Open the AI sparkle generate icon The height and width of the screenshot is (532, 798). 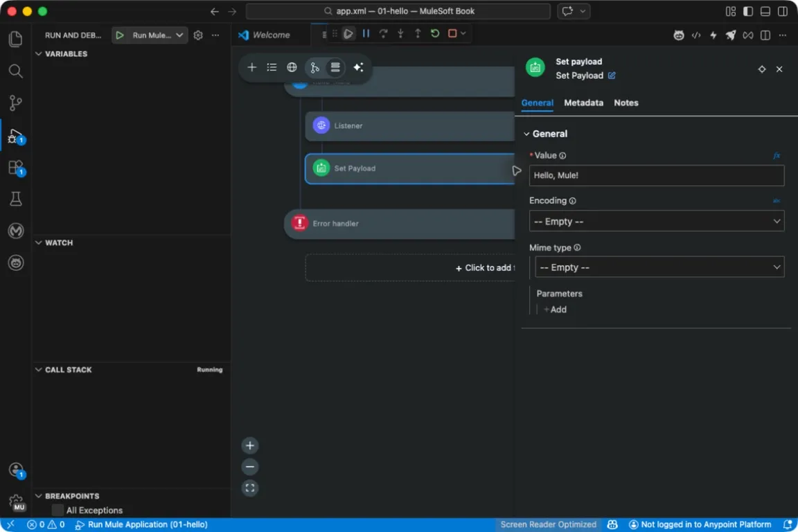pyautogui.click(x=358, y=67)
